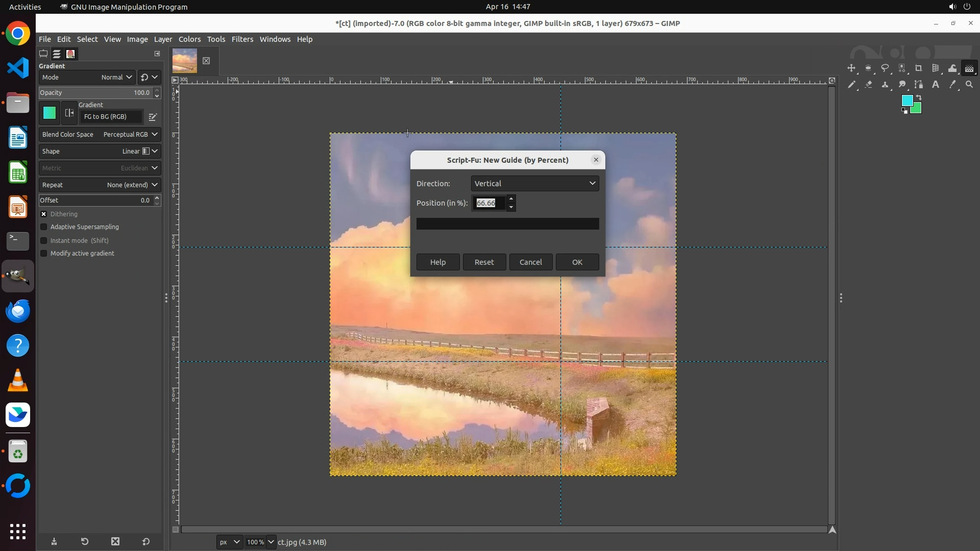Click the cyan foreground color swatch
Viewport: 980px width, 551px height.
tap(906, 101)
